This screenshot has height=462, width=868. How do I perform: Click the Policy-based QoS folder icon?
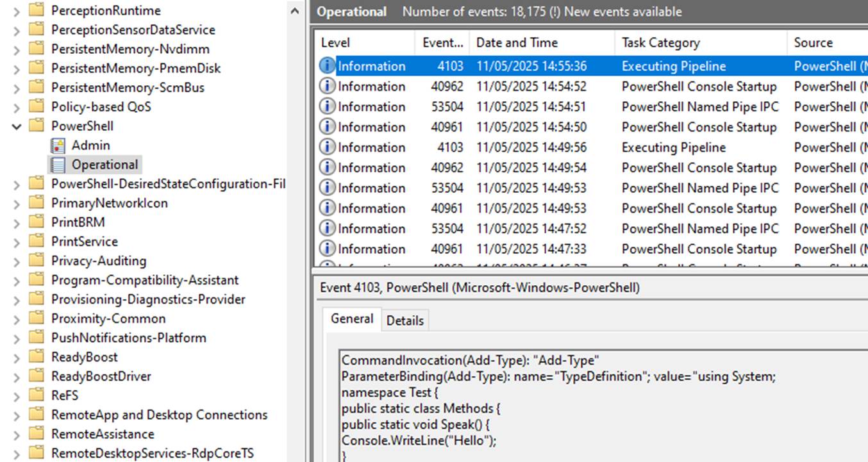(38, 106)
